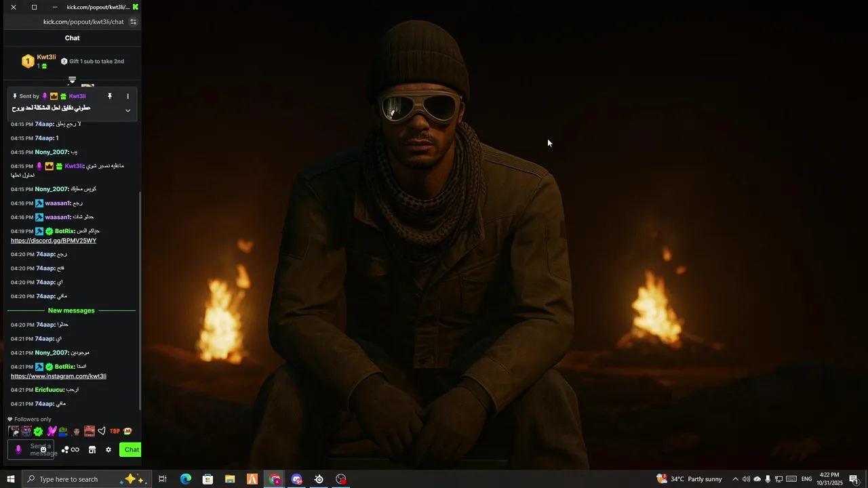Open the notification center icon
Viewport: 868px width, 488px height.
[854, 479]
